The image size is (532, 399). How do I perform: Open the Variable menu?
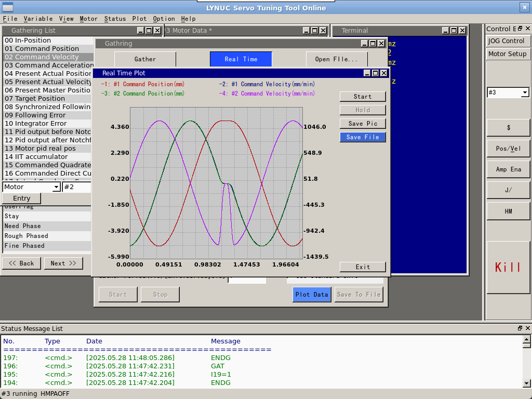[38, 19]
